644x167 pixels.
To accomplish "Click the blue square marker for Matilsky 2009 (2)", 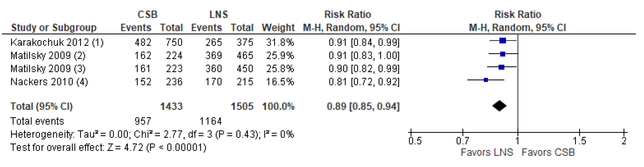I will (502, 54).
